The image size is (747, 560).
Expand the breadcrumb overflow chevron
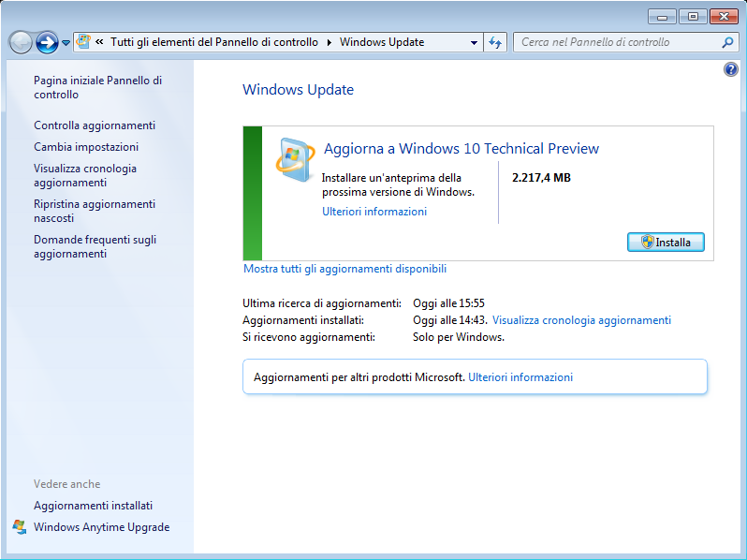coord(99,42)
